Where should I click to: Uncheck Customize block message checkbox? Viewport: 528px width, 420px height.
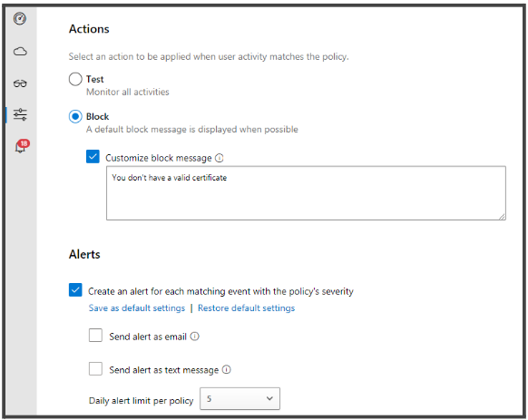point(93,157)
